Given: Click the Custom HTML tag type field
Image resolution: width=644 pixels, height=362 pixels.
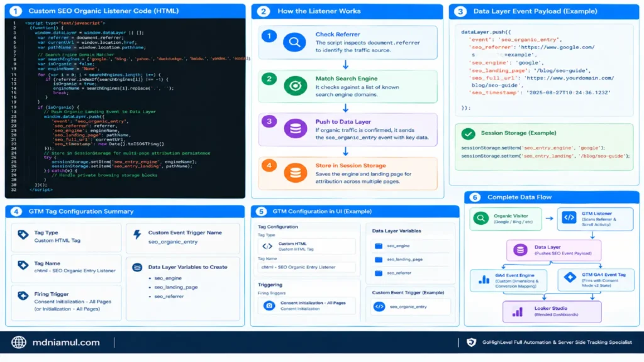Looking at the screenshot, I should pos(306,246).
